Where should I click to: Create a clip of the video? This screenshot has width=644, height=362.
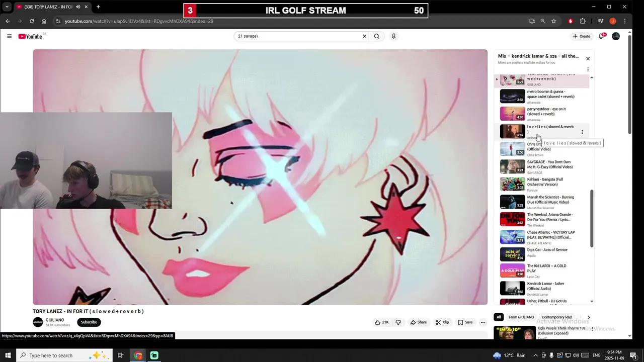coord(442,322)
